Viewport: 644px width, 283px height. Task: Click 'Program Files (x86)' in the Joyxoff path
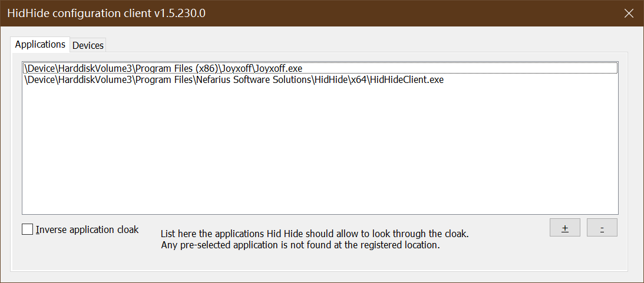pyautogui.click(x=176, y=68)
